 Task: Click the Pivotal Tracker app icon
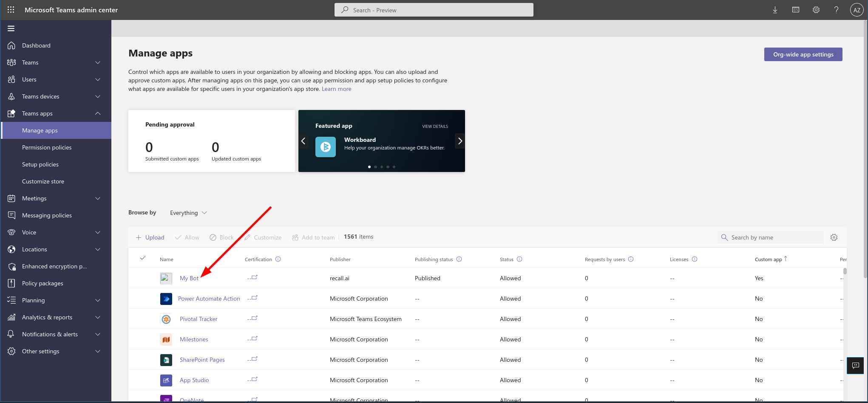pos(166,319)
